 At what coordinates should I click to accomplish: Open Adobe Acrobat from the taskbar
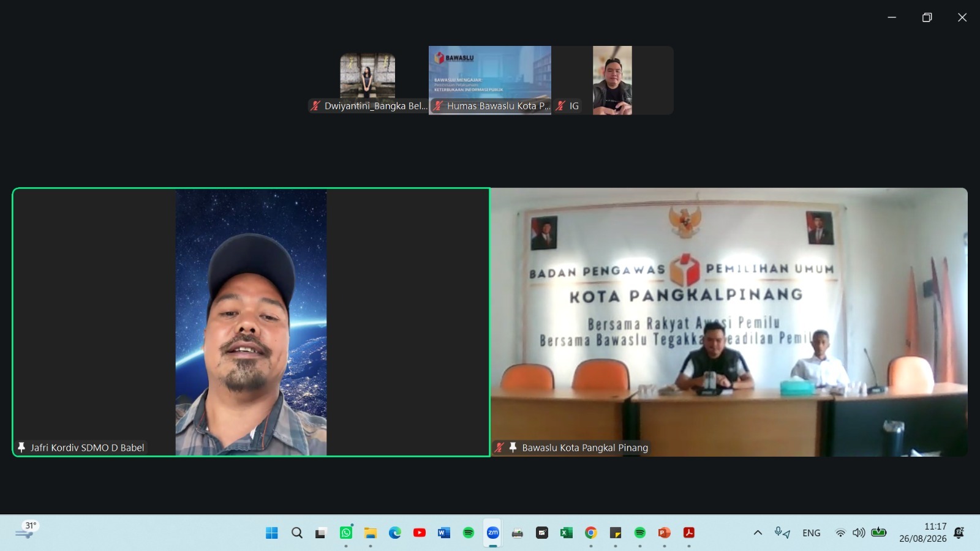(689, 533)
